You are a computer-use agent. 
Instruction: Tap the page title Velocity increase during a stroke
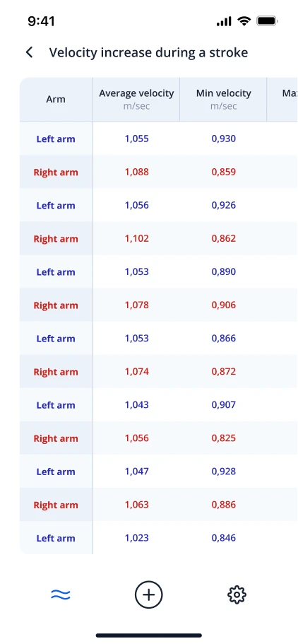pyautogui.click(x=148, y=52)
